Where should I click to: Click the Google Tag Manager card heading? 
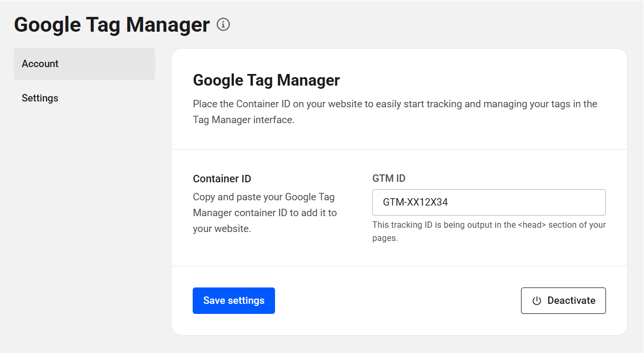267,80
